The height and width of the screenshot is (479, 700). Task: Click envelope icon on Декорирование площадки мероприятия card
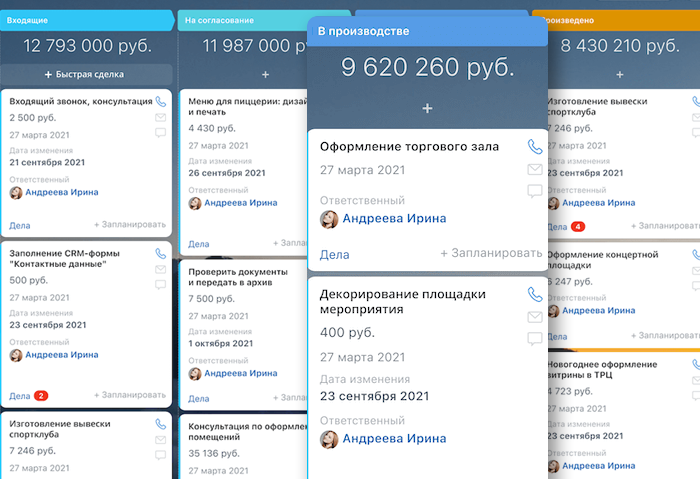(x=534, y=317)
